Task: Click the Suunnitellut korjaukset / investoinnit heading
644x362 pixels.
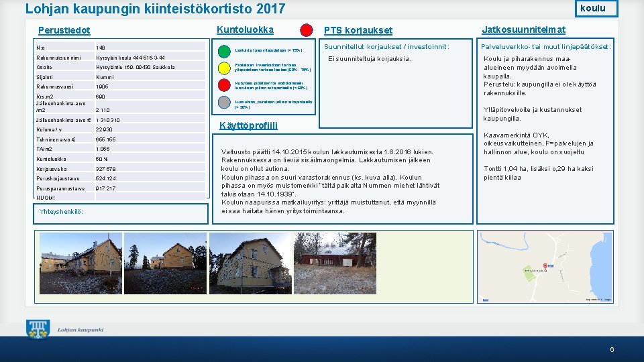Action: [386, 47]
